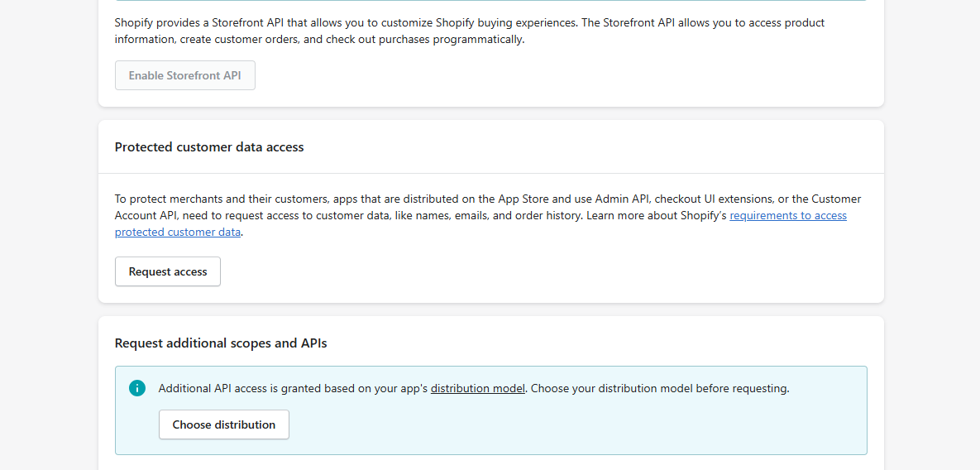
Task: Click the Enable Storefront API button
Action: (185, 75)
